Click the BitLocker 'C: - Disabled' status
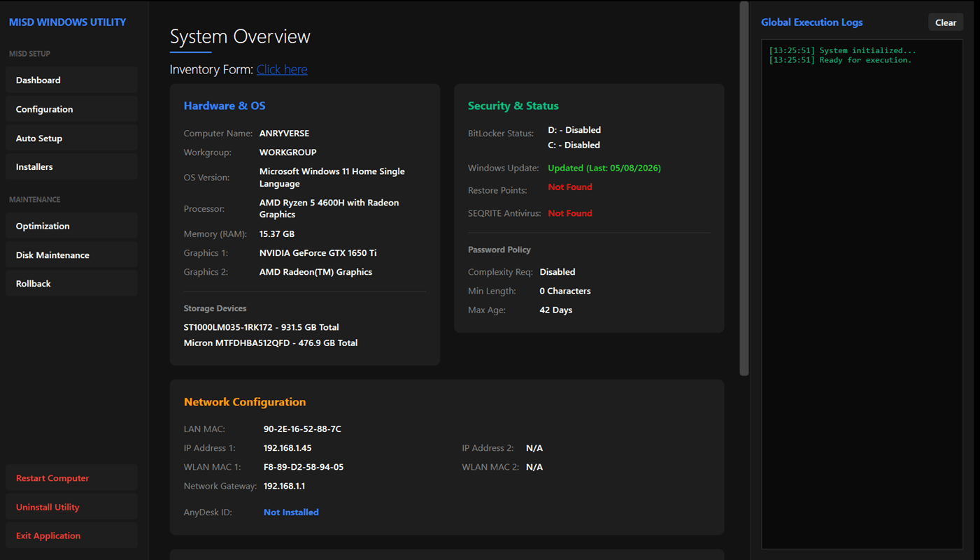The image size is (980, 560). click(574, 145)
